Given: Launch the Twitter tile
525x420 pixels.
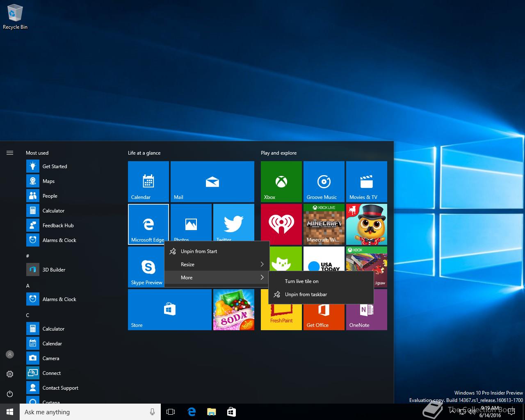Looking at the screenshot, I should click(234, 222).
